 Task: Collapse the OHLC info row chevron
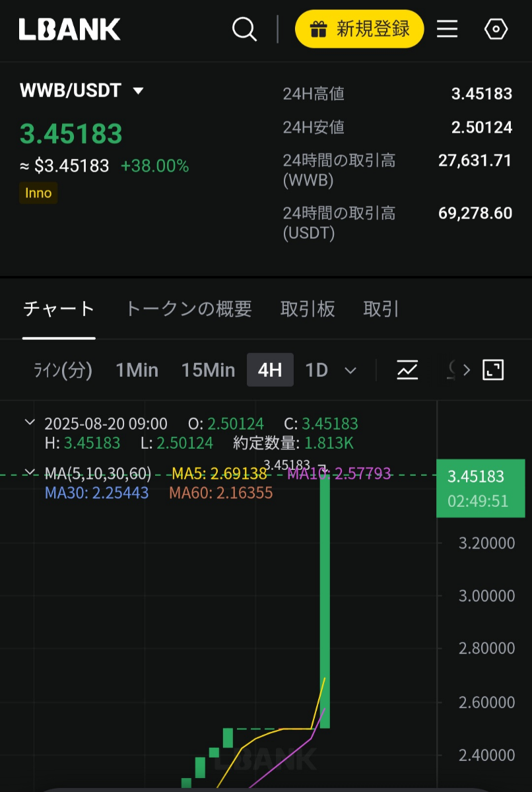tap(30, 422)
